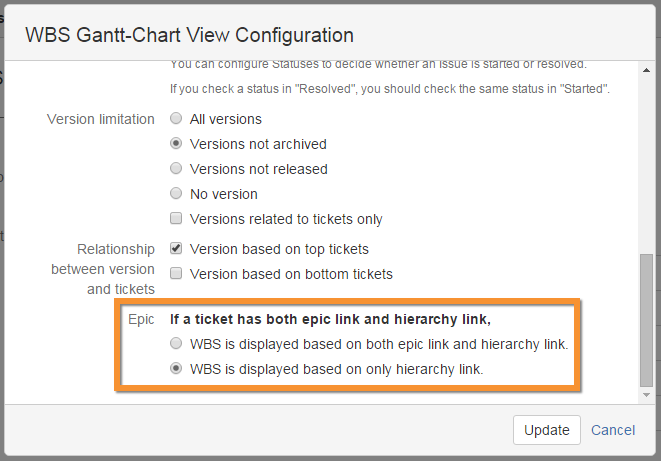Click the "Version limitation" field label
The width and height of the screenshot is (661, 461).
point(101,119)
